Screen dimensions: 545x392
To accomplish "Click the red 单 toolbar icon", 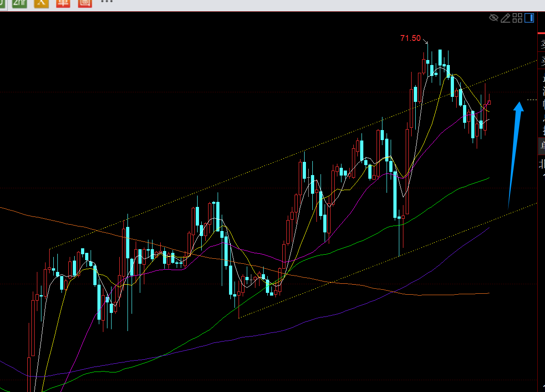I will pos(63,3).
